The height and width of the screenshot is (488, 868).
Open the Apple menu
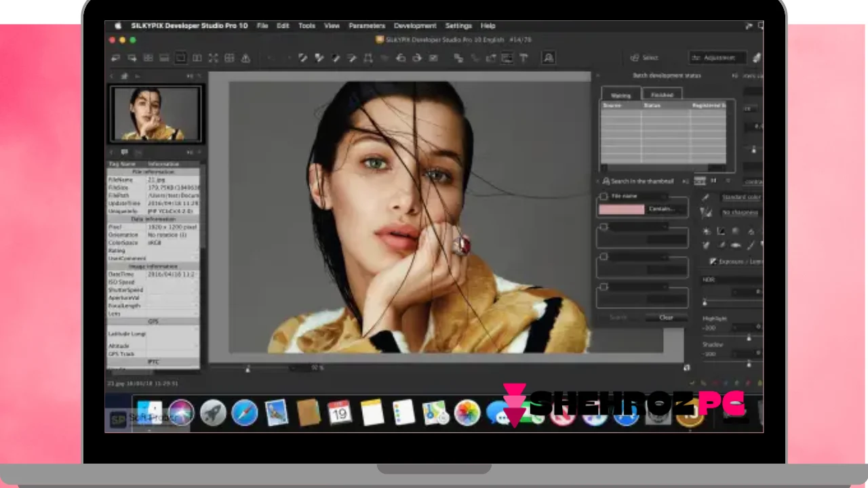coord(118,26)
